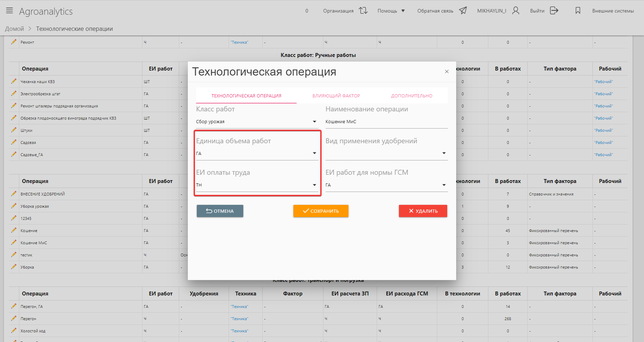Viewport: 644px width, 342px height.
Task: Open the hamburger main menu
Action: pos(10,11)
